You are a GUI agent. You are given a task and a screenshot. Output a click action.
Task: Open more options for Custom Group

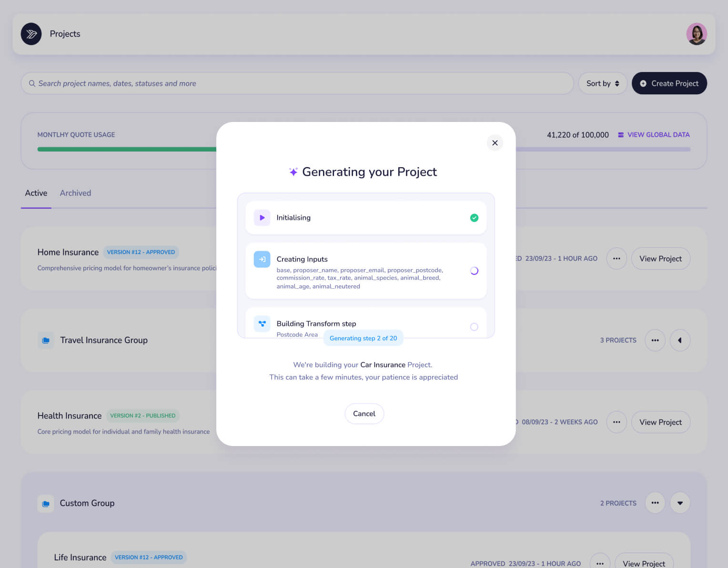655,503
